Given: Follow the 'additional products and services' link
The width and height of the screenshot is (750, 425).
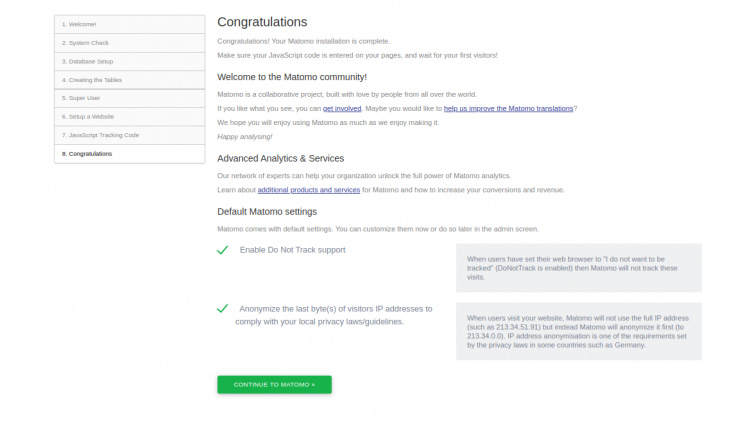Looking at the screenshot, I should pyautogui.click(x=308, y=189).
